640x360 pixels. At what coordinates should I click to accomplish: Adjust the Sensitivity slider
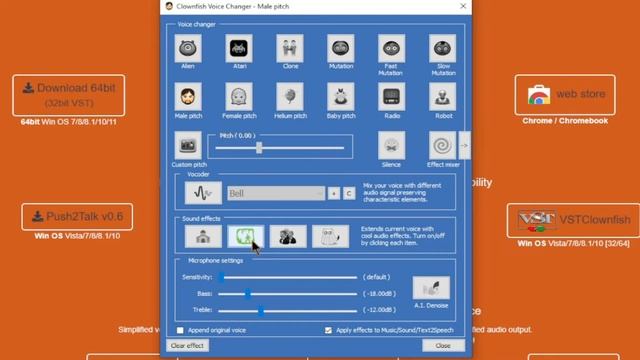(x=222, y=278)
